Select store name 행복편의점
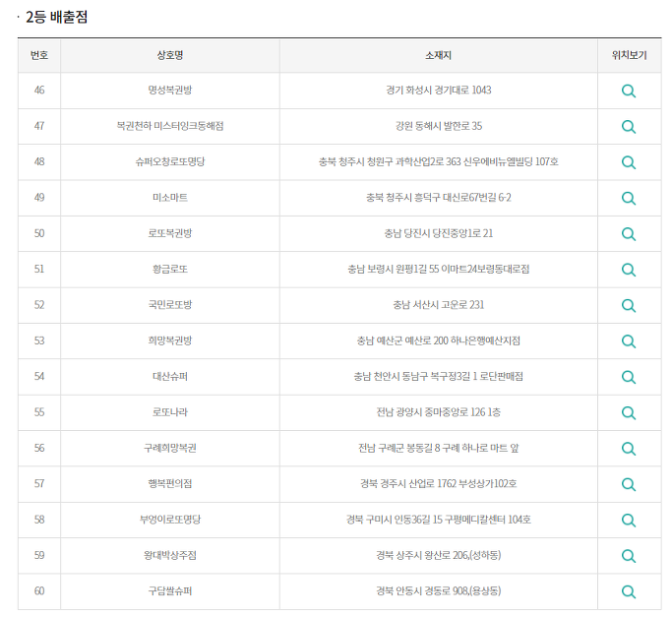 pos(170,484)
